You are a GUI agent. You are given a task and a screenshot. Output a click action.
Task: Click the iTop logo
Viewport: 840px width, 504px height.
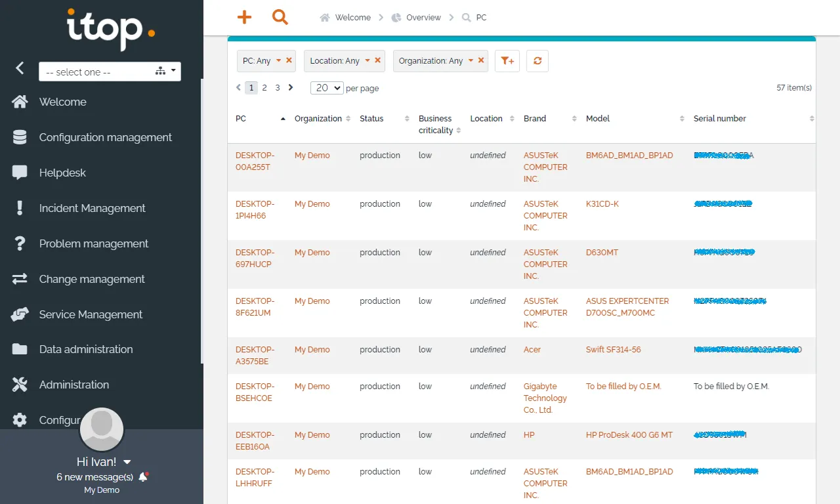110,30
